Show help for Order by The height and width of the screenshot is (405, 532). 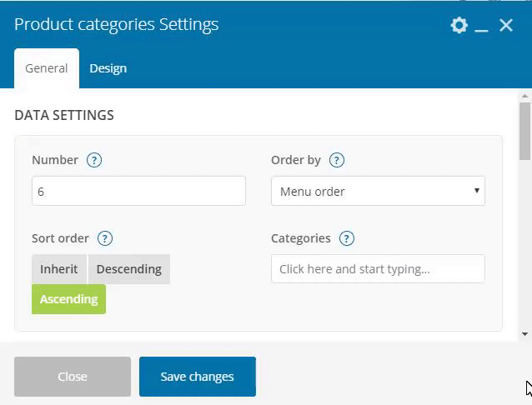pyautogui.click(x=337, y=160)
